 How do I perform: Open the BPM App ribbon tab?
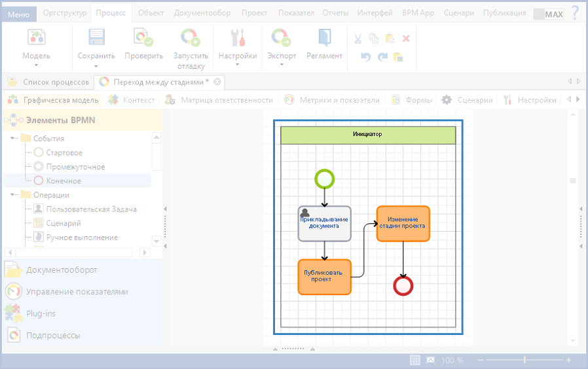418,12
